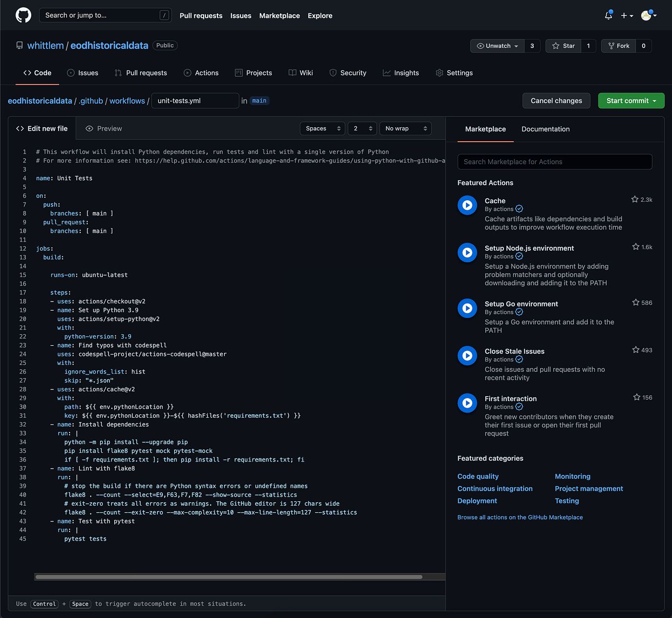Viewport: 672px width, 618px height.
Task: Open the watchers count 3
Action: coord(532,46)
